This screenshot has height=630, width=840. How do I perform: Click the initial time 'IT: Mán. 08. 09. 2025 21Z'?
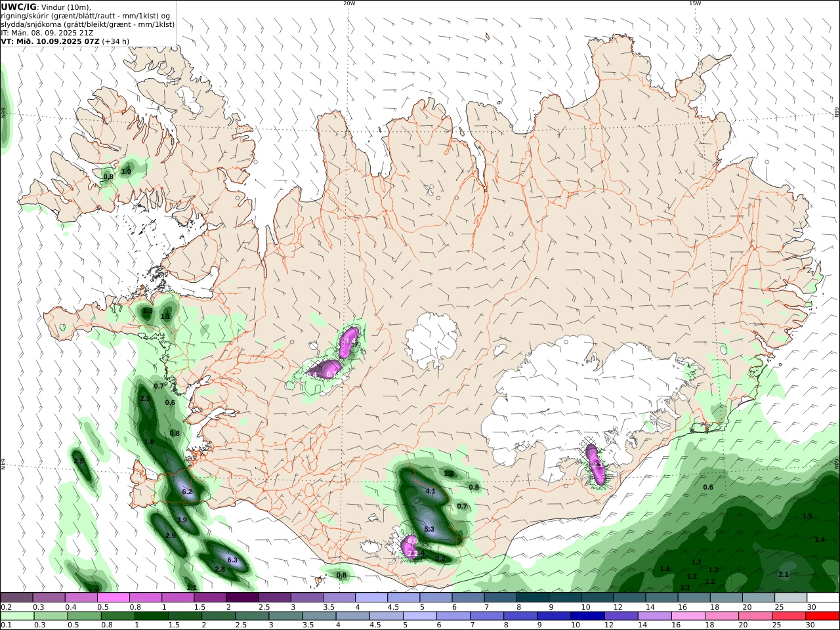pos(47,33)
